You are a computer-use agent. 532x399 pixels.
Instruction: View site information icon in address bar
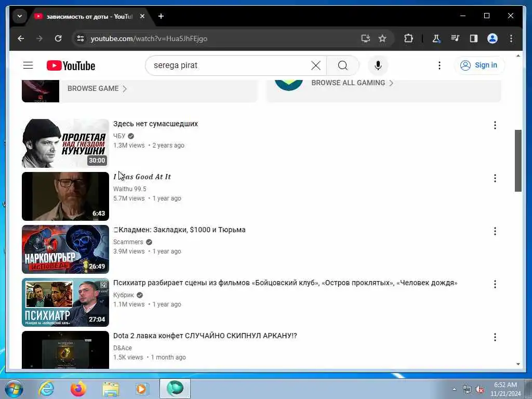tap(81, 38)
